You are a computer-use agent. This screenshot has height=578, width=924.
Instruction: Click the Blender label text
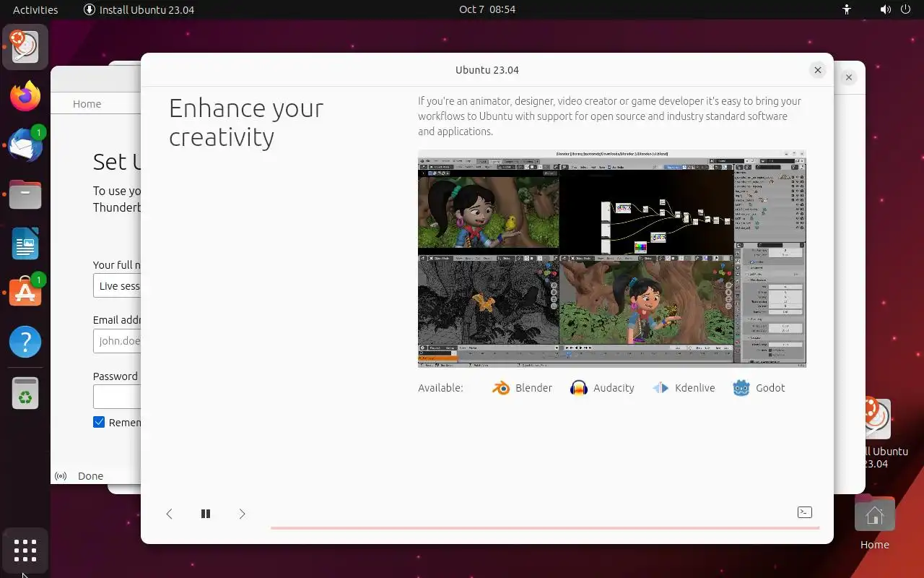click(533, 388)
